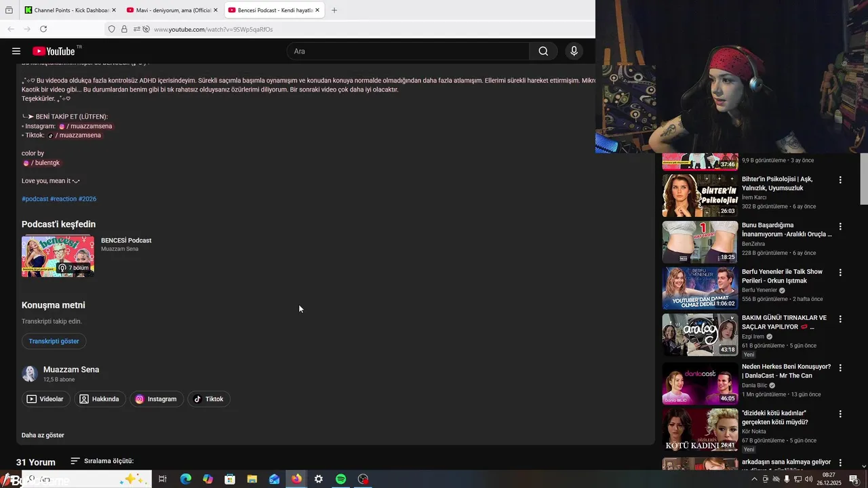This screenshot has width=868, height=488.
Task: Open the Sıralama ölçütü sort dropdown
Action: (x=102, y=461)
